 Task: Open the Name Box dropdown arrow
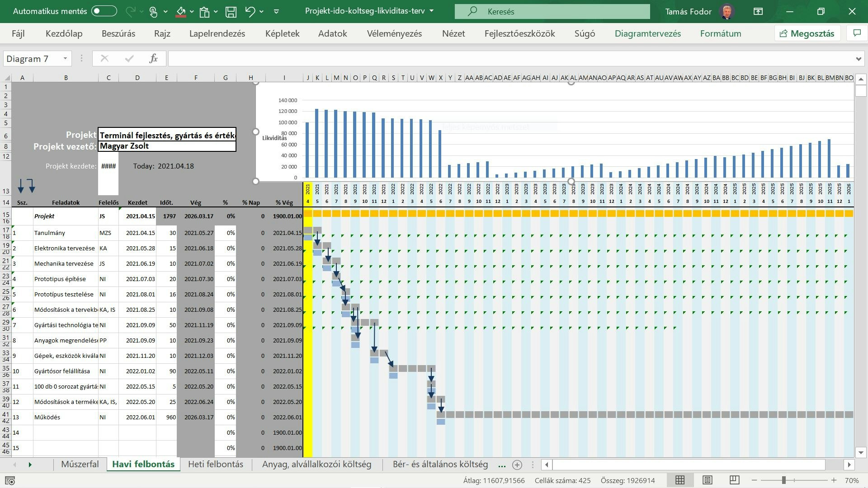pos(65,58)
